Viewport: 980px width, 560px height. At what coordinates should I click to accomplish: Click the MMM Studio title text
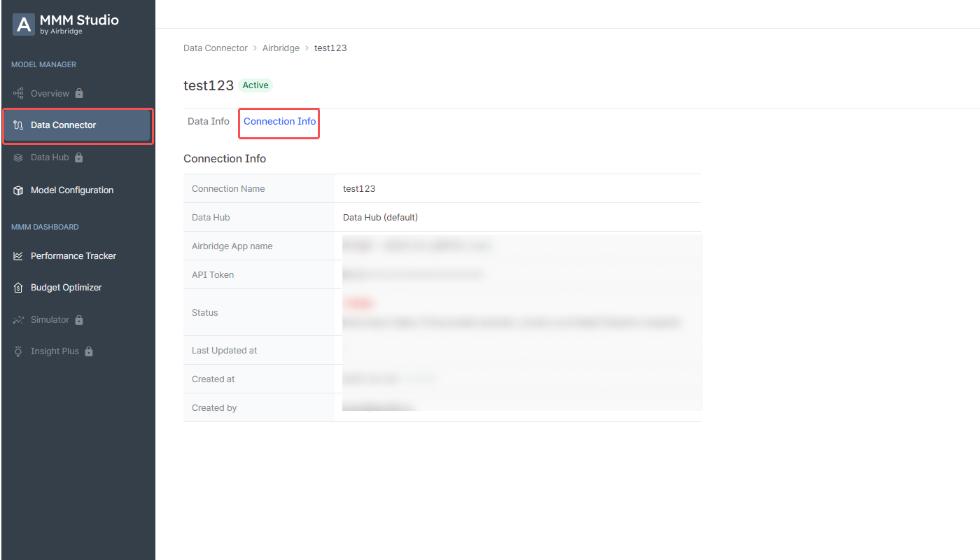[x=79, y=20]
